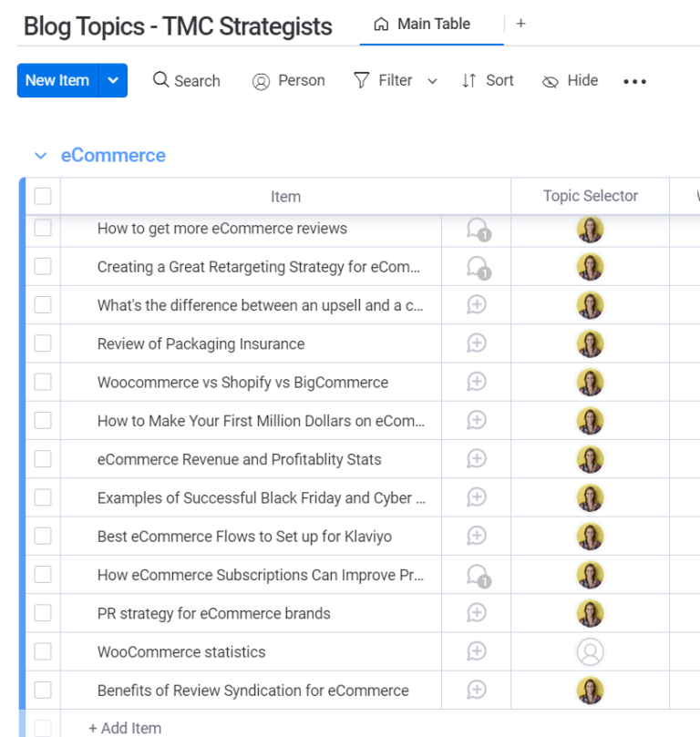Click the empty person avatar on 'WooCommerce statistics'
This screenshot has width=700, height=737.
[x=591, y=651]
